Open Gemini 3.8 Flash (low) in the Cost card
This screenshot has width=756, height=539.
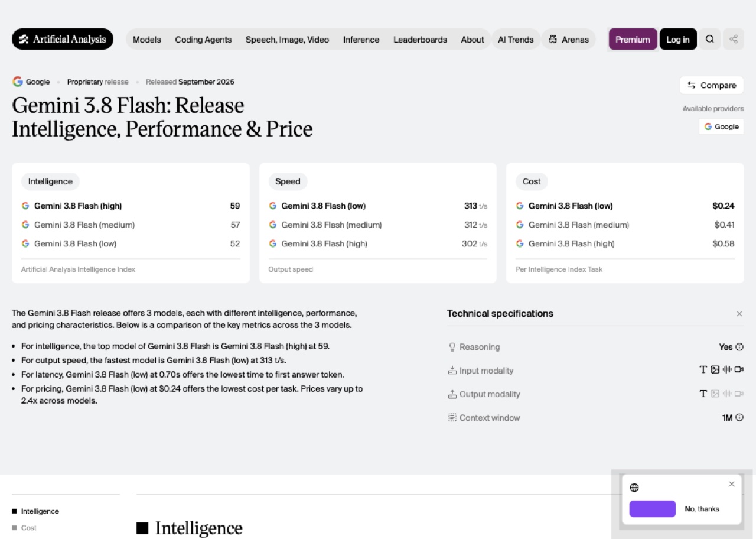pos(571,206)
